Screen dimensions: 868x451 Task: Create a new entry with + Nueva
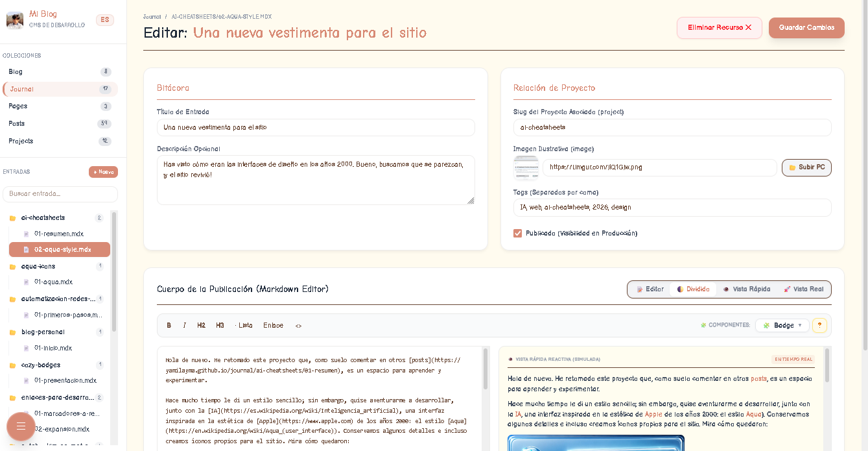point(103,172)
